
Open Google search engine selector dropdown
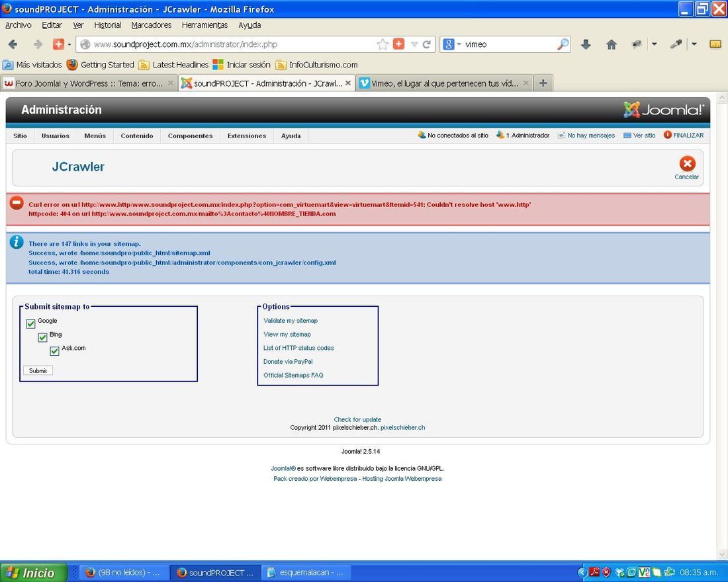[x=451, y=44]
